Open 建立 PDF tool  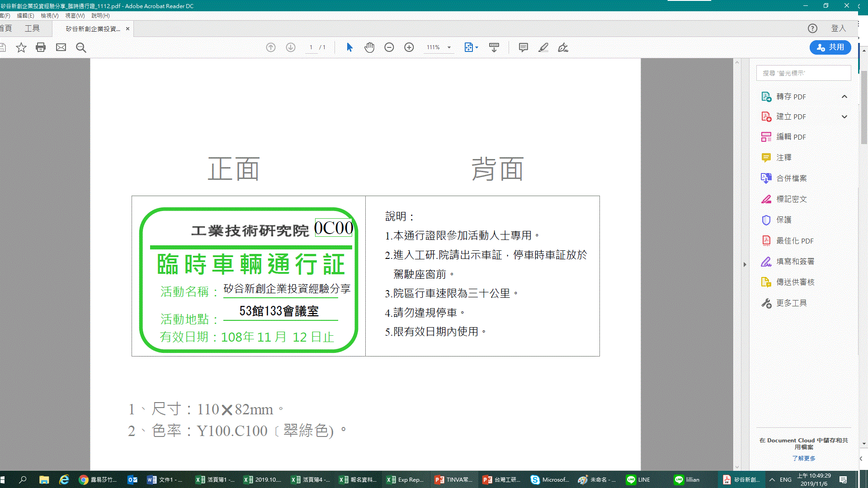(791, 117)
